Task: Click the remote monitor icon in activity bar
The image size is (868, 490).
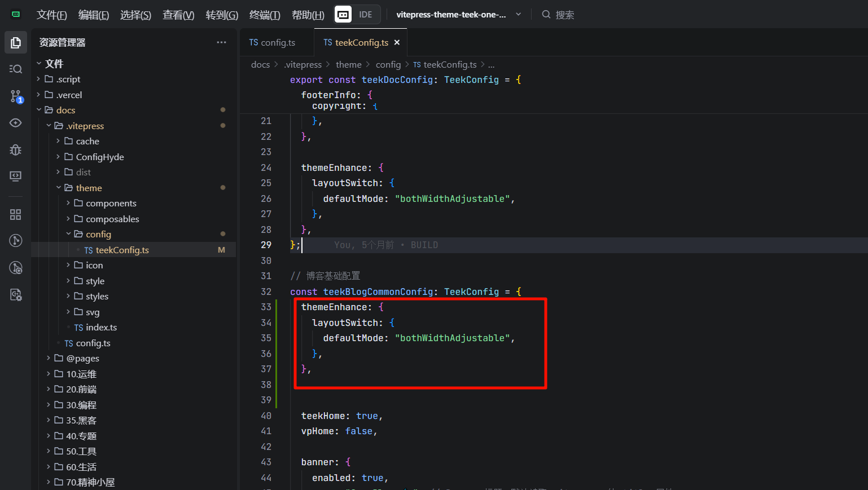Action: point(16,176)
